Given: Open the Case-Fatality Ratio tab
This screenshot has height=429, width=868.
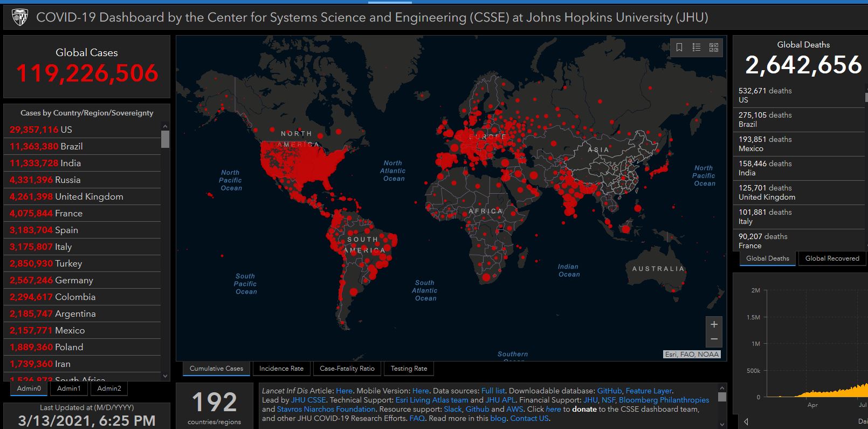Looking at the screenshot, I should 347,369.
